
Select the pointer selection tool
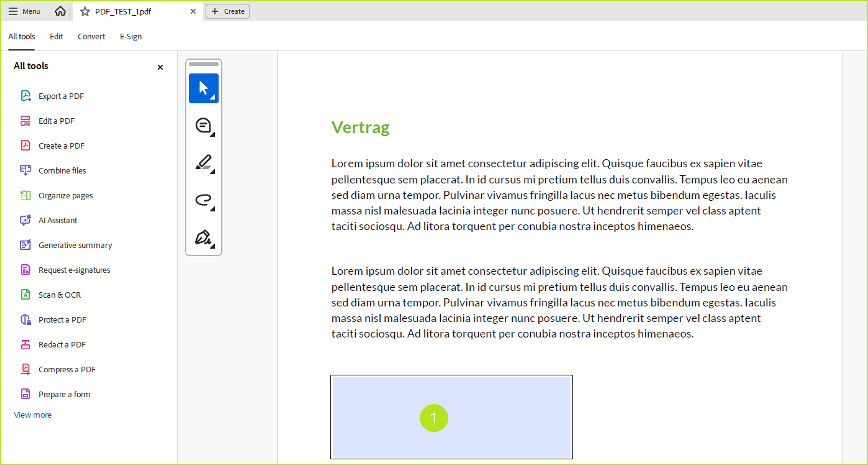203,88
